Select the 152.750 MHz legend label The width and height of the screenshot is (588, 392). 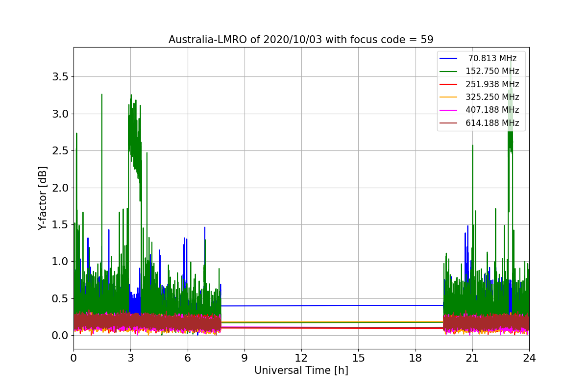coord(492,71)
